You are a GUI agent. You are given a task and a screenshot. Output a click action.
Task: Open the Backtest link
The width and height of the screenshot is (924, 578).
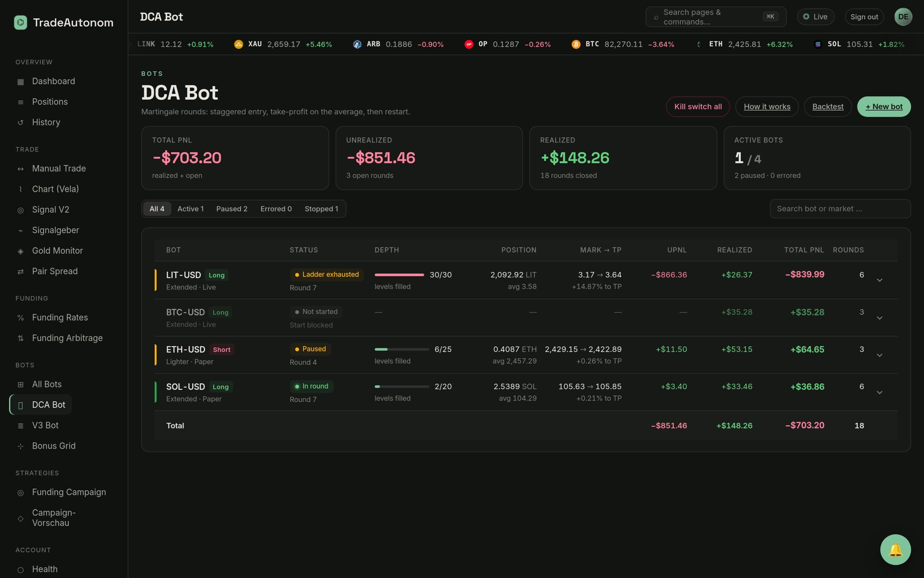[x=828, y=106]
